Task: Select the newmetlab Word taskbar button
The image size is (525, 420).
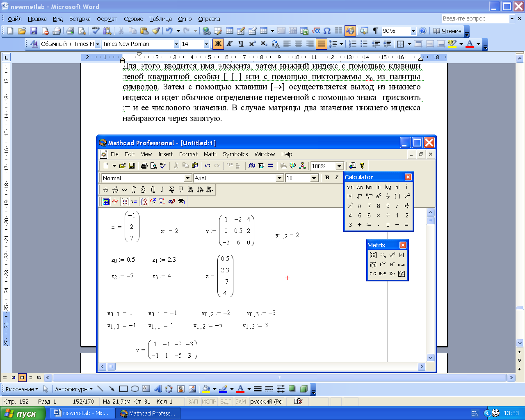Action: [x=82, y=413]
